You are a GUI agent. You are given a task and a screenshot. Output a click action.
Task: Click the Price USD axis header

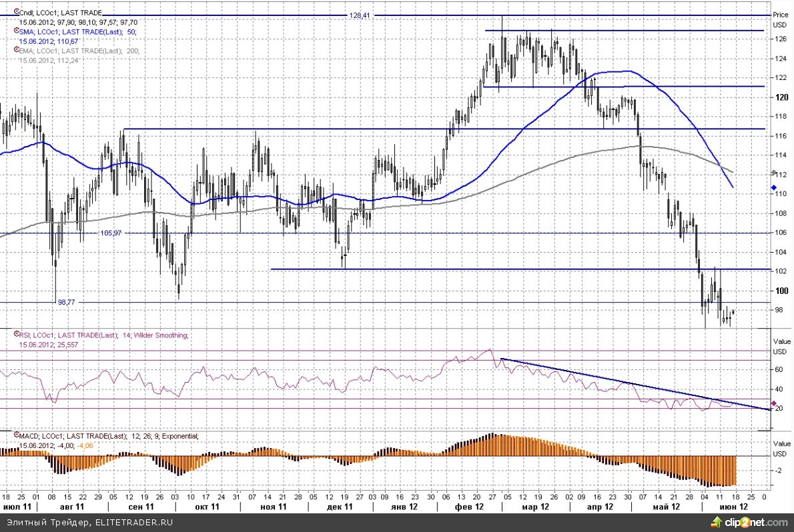click(780, 19)
